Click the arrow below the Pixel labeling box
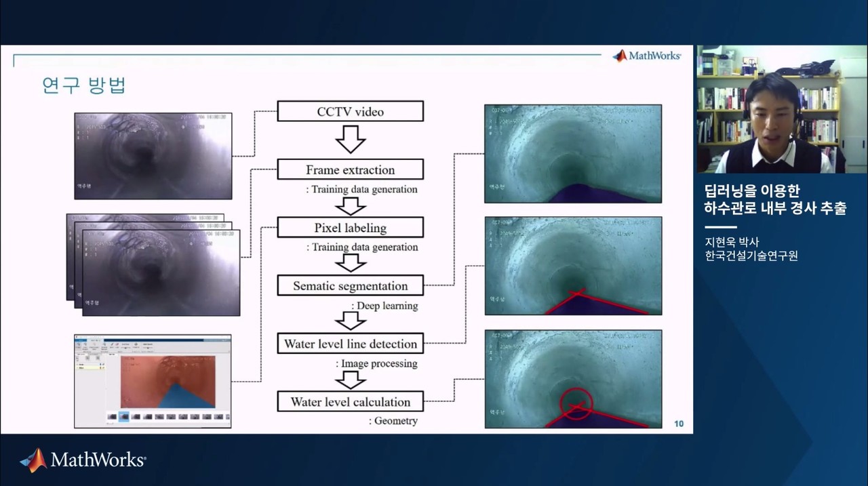Screen dimensions: 868x486 (x=351, y=263)
